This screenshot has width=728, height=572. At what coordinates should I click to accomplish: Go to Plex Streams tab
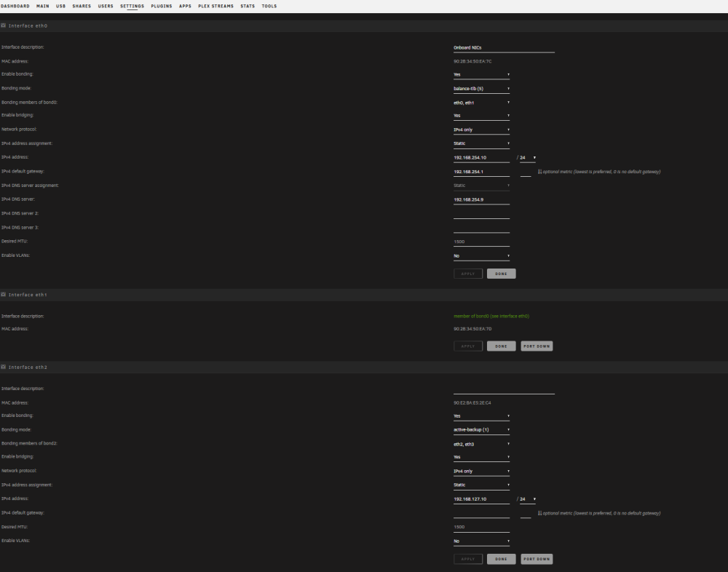216,6
